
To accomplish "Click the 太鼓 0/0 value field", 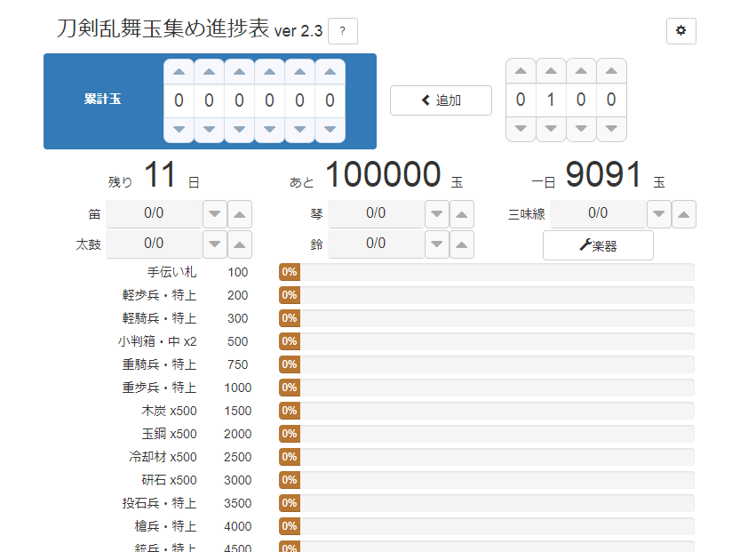I will click(x=154, y=244).
